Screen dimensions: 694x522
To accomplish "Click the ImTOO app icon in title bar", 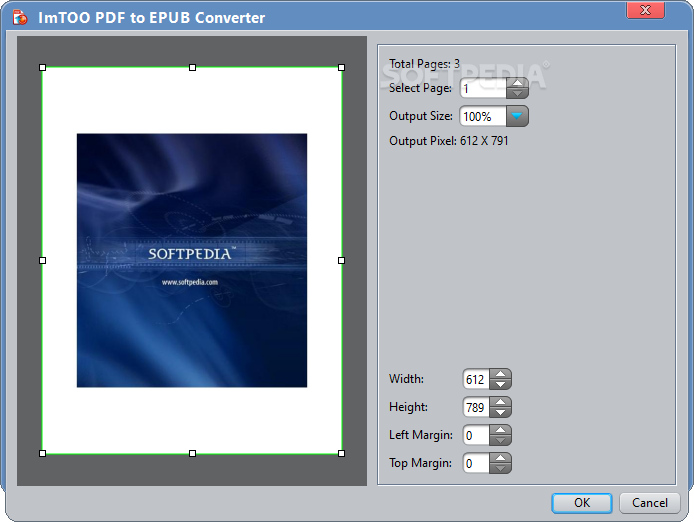I will (20, 17).
